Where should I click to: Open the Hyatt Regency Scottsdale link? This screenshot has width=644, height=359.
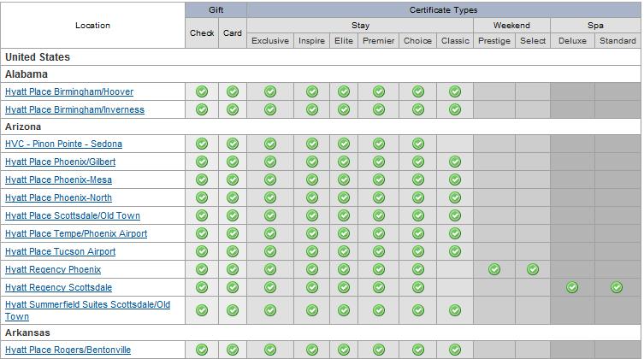click(x=58, y=287)
